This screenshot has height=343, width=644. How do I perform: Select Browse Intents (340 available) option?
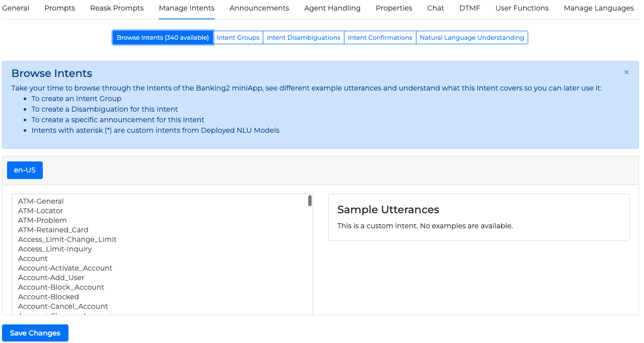163,38
